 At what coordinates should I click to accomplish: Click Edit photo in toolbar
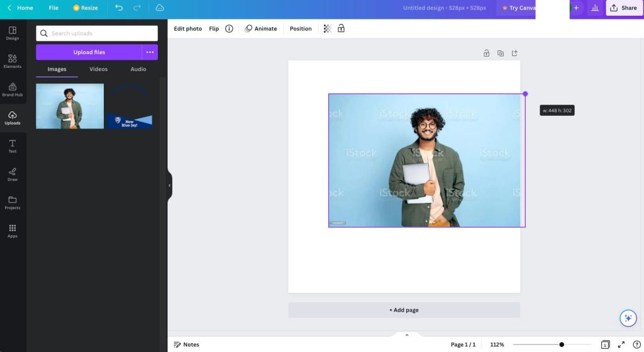[187, 29]
